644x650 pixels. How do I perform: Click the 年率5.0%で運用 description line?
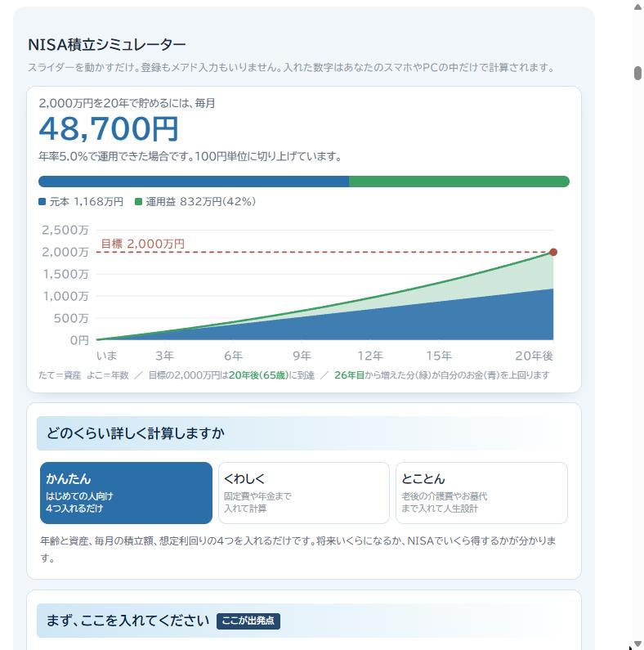[x=190, y=156]
